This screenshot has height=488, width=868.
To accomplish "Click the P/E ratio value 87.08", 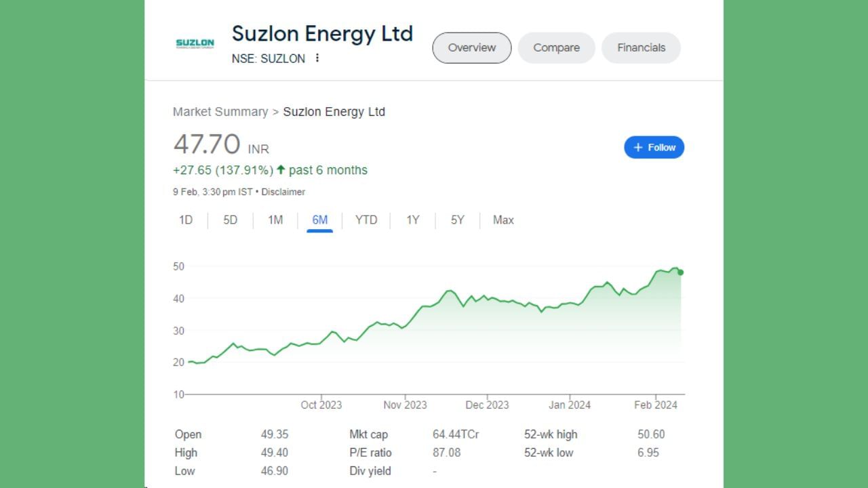I will (x=446, y=453).
